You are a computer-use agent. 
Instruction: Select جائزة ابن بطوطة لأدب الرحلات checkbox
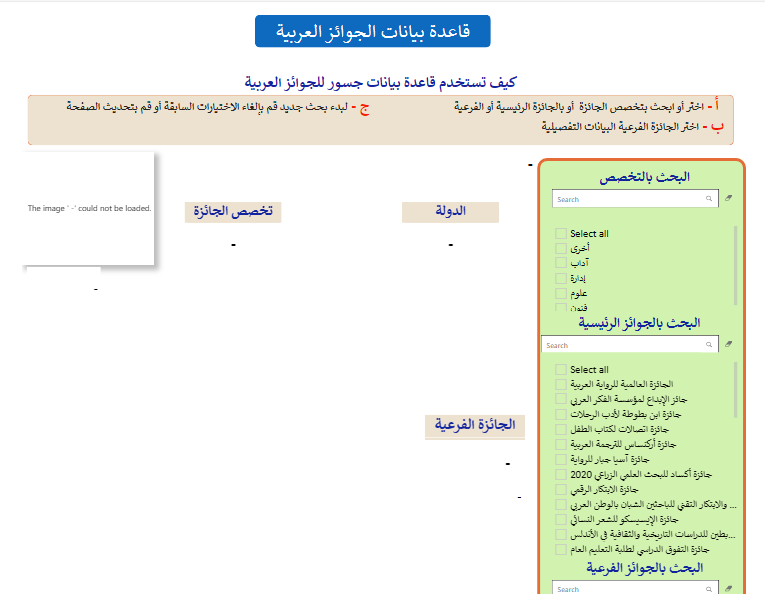point(561,414)
